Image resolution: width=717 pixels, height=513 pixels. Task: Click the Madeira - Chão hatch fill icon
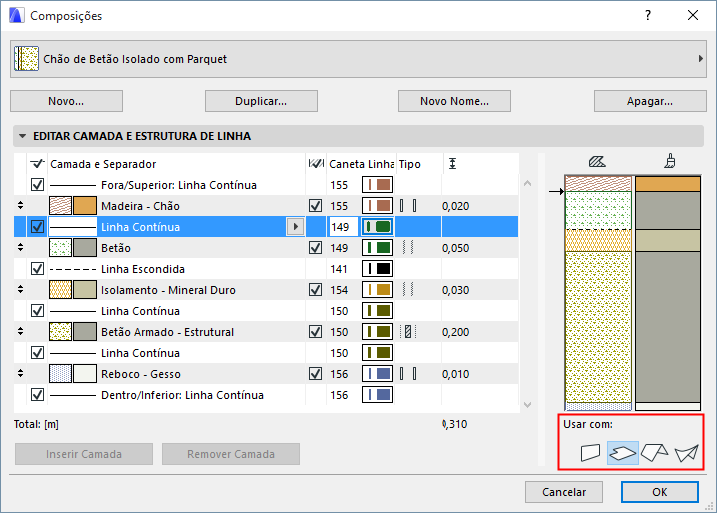60,206
